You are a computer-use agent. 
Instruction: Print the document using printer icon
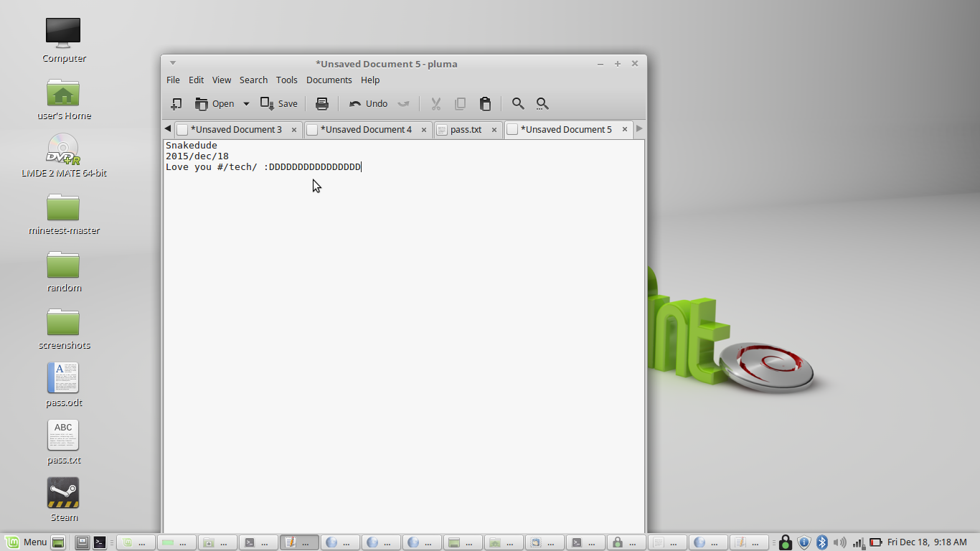[x=322, y=104]
